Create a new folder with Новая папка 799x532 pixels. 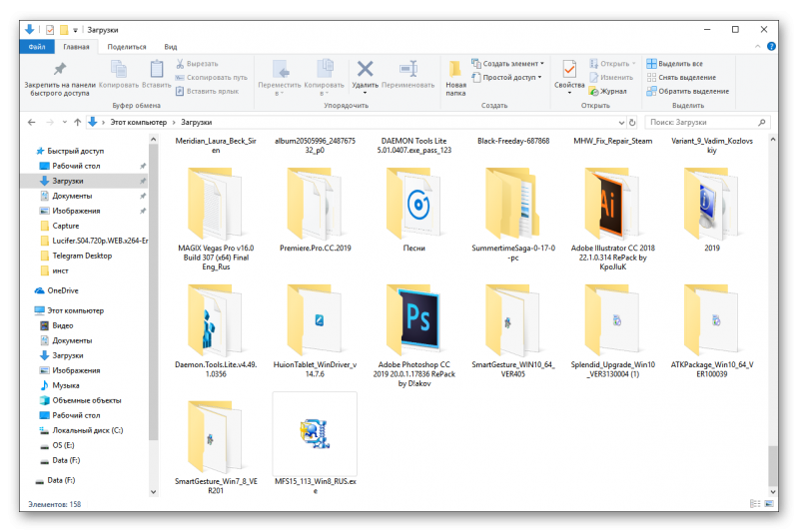tap(455, 78)
